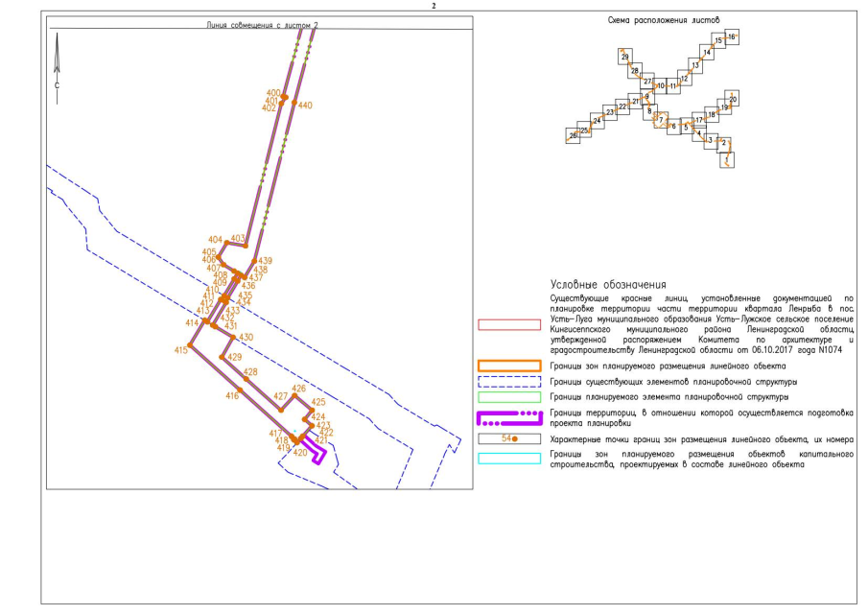Select sheet 20 box in layout scheme

(x=733, y=100)
